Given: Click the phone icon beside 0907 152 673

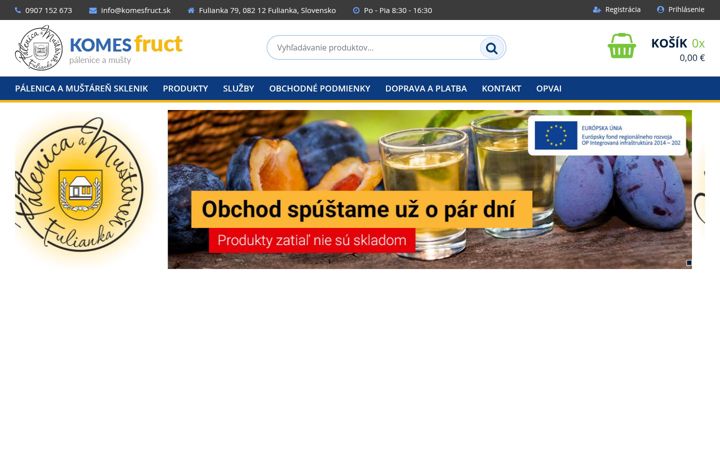Looking at the screenshot, I should 18,10.
